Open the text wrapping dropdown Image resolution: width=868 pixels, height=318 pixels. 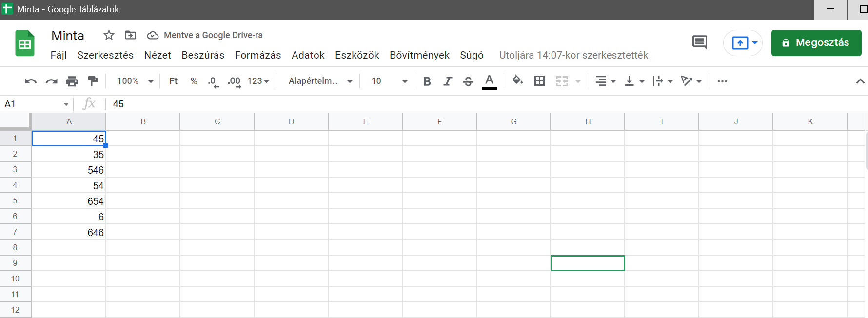pos(663,81)
